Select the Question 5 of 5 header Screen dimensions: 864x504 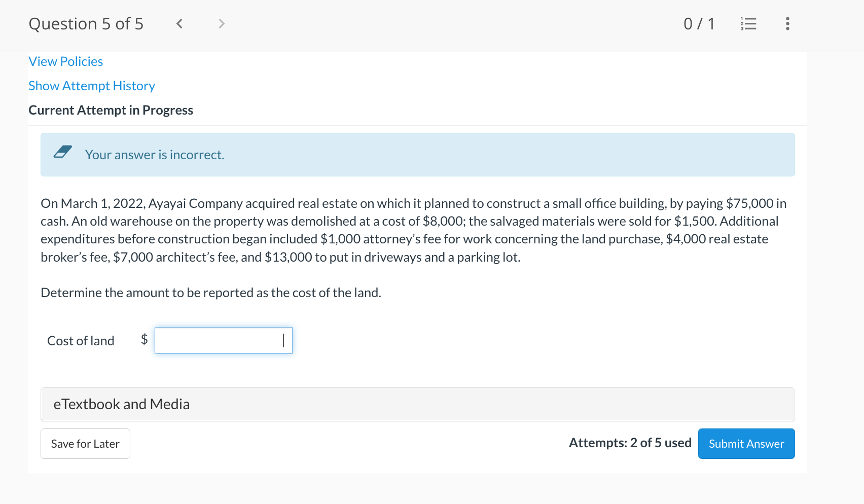coord(86,23)
